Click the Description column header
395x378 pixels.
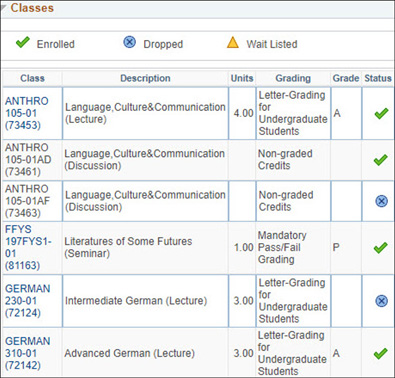(145, 78)
